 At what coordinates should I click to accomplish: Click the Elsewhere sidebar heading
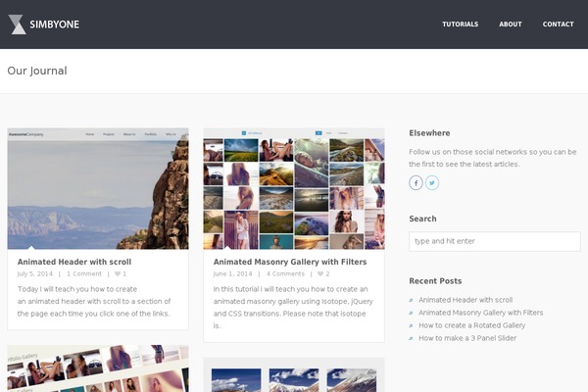[x=429, y=133]
